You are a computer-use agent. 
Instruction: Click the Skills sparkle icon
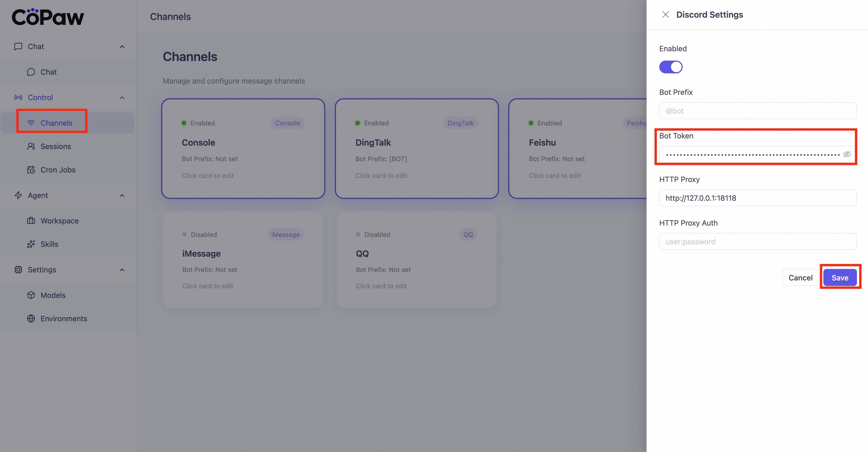pos(31,244)
